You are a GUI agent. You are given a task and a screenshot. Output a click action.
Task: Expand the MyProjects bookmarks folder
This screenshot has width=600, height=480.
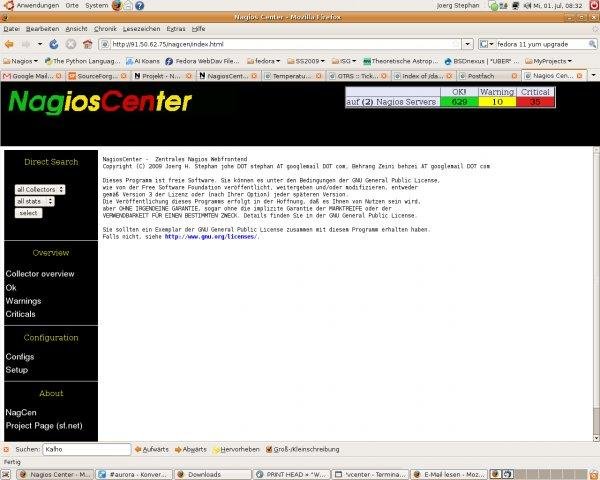548,61
